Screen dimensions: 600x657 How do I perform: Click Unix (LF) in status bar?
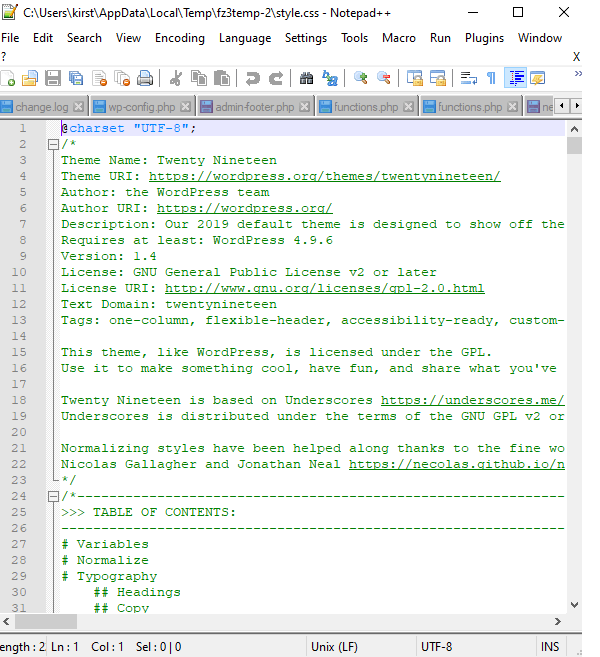point(334,647)
